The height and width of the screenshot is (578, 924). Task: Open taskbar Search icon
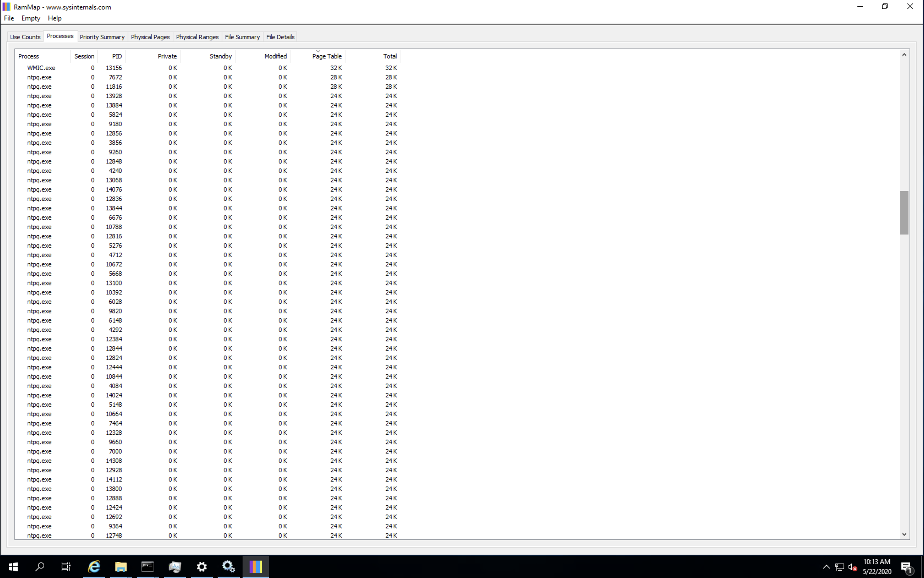40,566
